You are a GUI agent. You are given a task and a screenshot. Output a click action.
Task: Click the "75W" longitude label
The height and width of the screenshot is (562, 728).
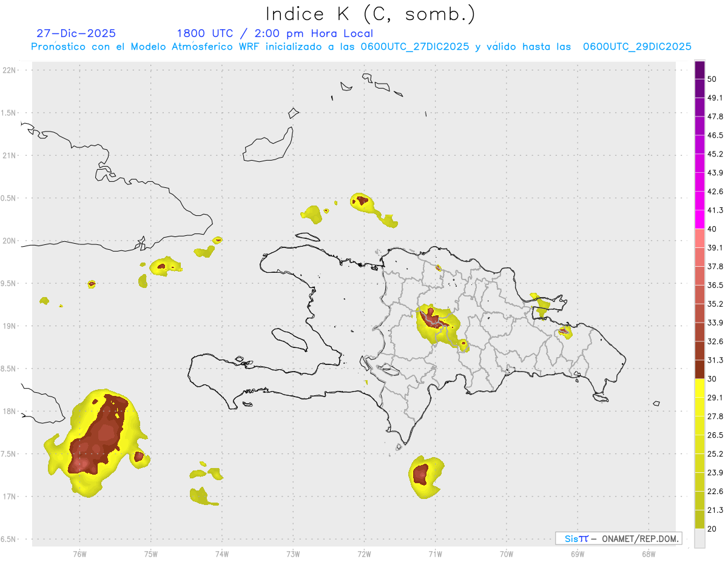pos(151,554)
